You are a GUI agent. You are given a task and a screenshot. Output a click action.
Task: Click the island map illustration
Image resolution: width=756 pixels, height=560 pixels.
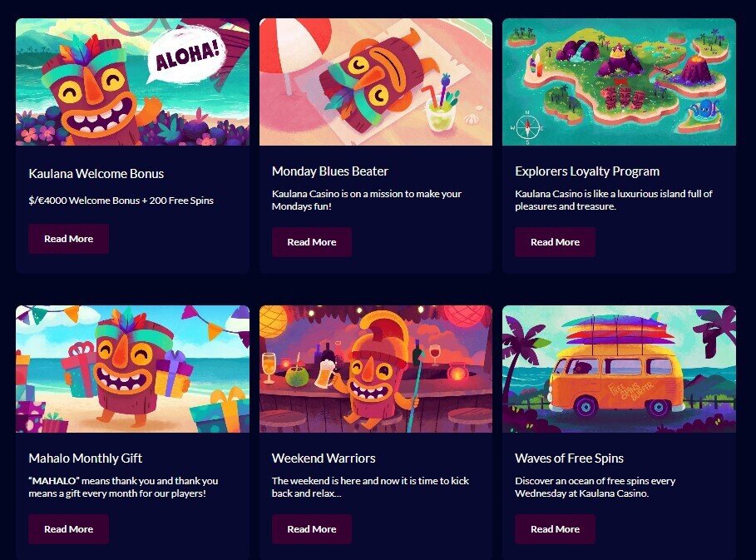click(619, 82)
